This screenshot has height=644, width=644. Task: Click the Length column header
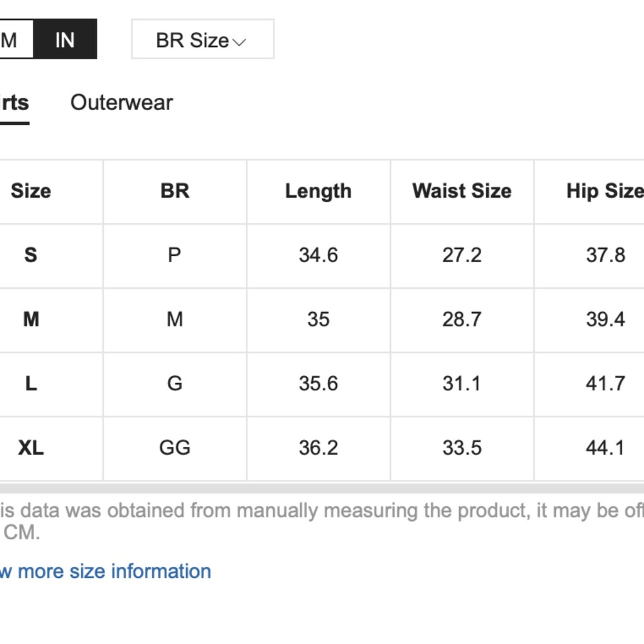[318, 191]
